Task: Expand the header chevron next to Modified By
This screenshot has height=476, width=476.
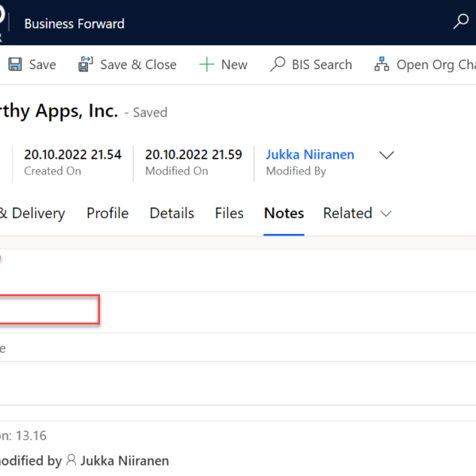Action: 386,155
